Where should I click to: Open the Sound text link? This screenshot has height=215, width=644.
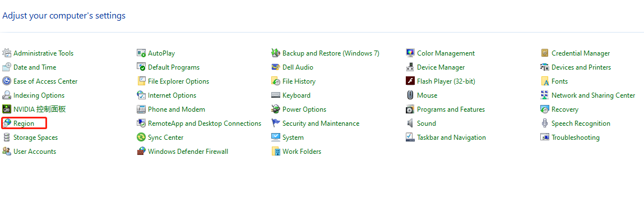pos(427,123)
